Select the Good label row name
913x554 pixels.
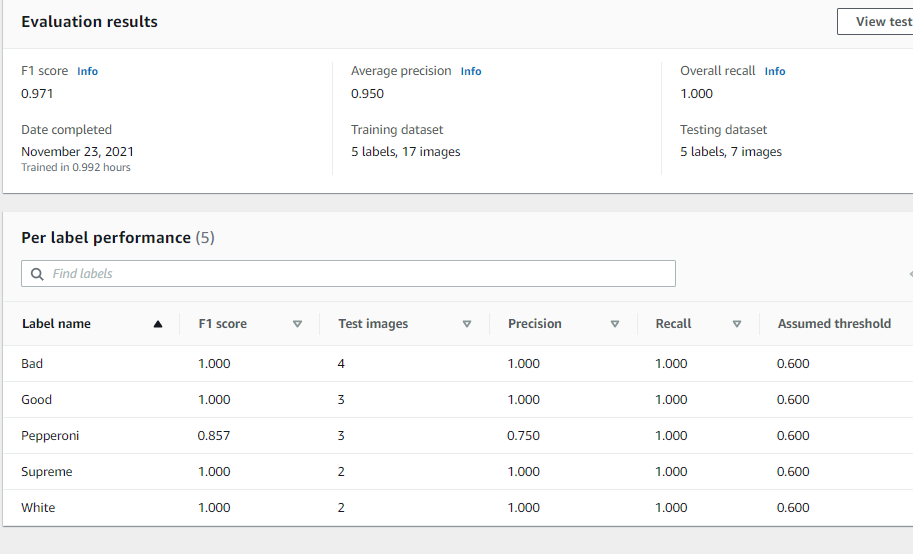[x=36, y=400]
